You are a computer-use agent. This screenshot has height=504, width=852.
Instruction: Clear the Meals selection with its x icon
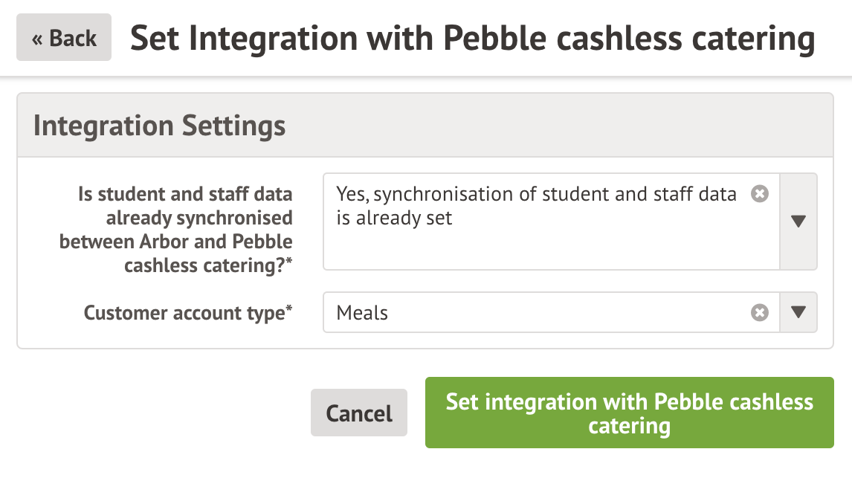(759, 313)
